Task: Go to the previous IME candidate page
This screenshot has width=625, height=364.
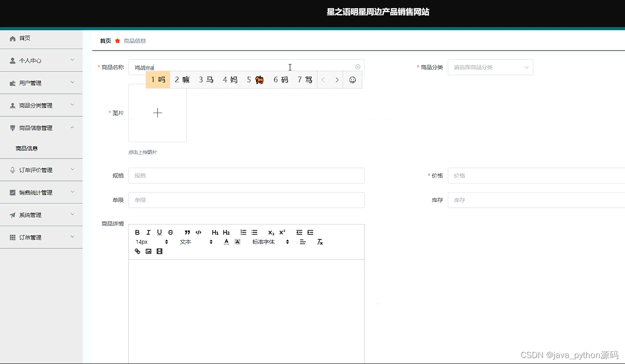Action: pos(323,80)
